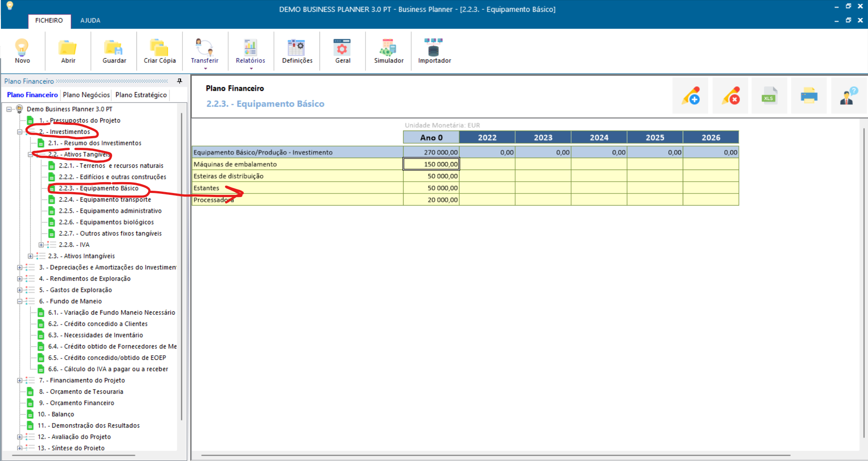Open 6.2. Crédito concedido a Clientes
This screenshot has width=868, height=461.
tap(98, 324)
